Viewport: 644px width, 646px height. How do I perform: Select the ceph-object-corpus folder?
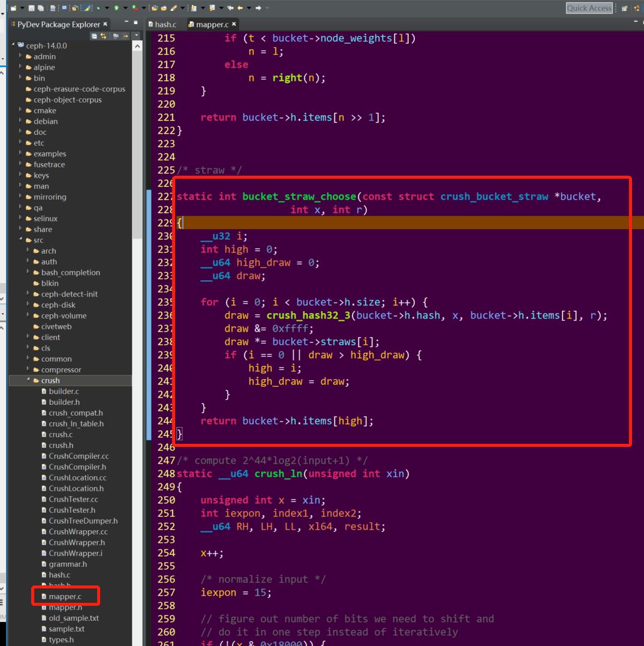pyautogui.click(x=68, y=100)
